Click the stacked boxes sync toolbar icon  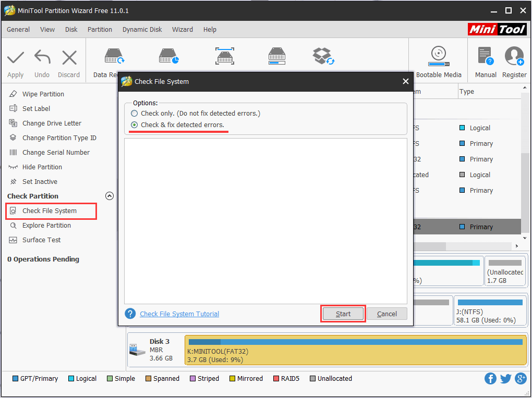tap(323, 56)
